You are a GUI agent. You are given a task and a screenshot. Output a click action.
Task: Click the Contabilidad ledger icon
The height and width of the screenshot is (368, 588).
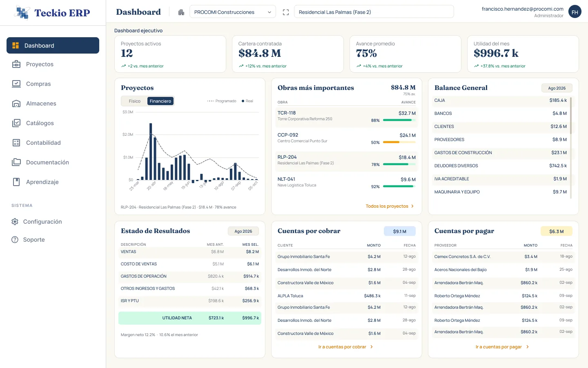(x=16, y=143)
